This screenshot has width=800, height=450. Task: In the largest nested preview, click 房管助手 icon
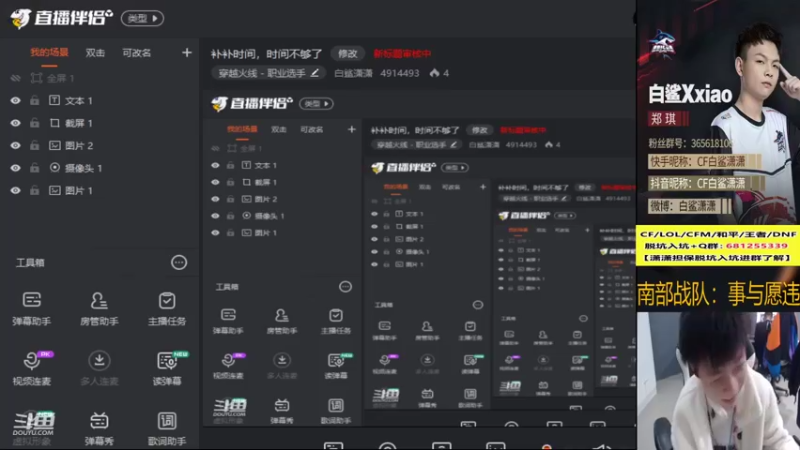[x=282, y=315]
